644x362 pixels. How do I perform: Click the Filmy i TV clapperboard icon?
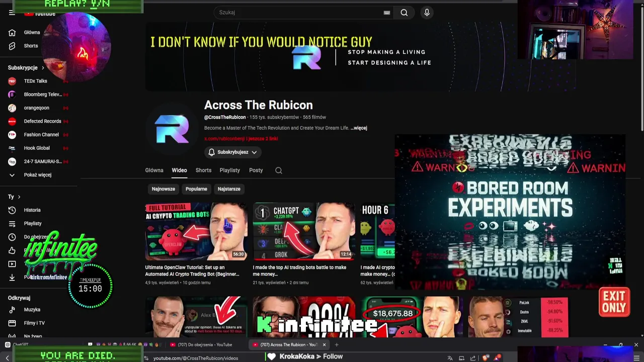(12, 323)
